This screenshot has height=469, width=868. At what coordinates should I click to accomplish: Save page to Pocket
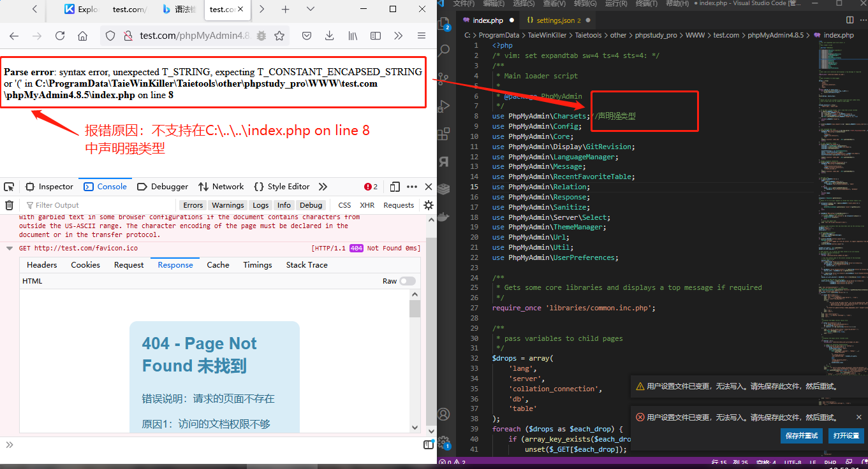[x=307, y=36]
